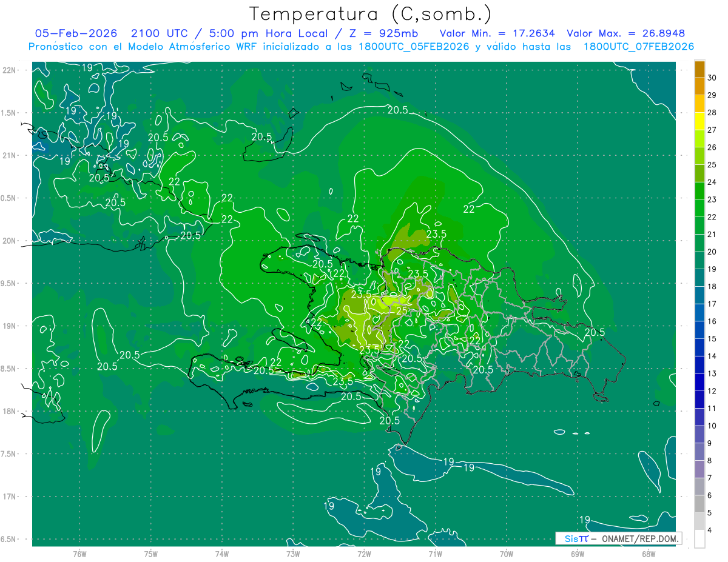Click the "70W" longitude axis label
Screen dimensions: 728x562
coord(506,554)
